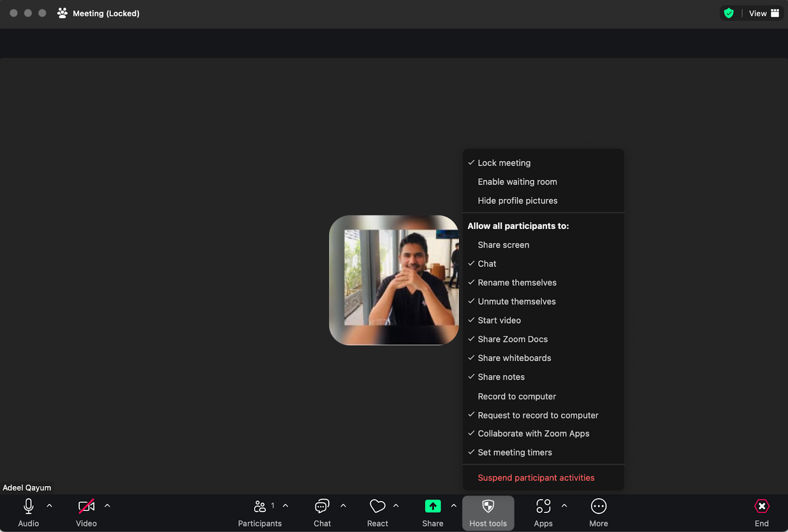Image resolution: width=788 pixels, height=532 pixels.
Task: Open the React reactions menu
Action: pyautogui.click(x=377, y=512)
